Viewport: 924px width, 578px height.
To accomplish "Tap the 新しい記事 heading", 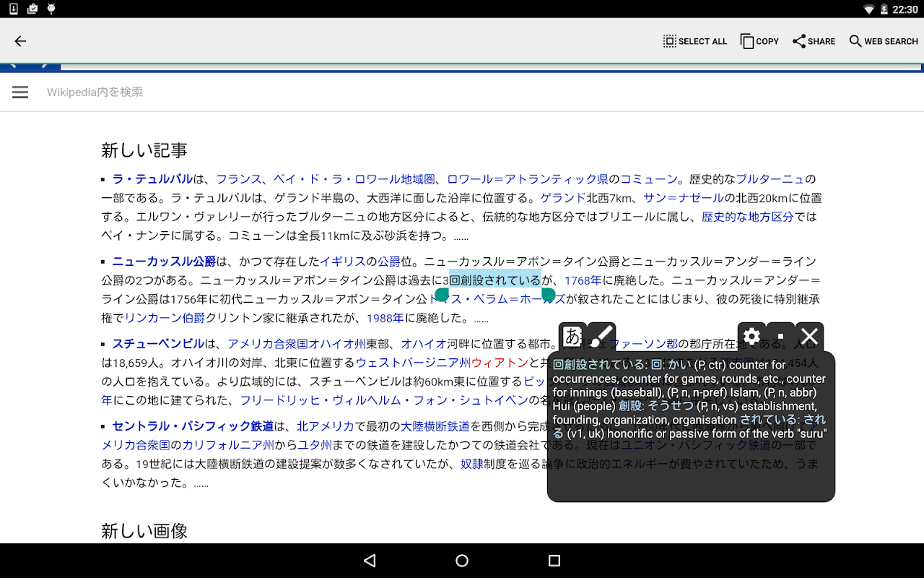I will tap(144, 150).
